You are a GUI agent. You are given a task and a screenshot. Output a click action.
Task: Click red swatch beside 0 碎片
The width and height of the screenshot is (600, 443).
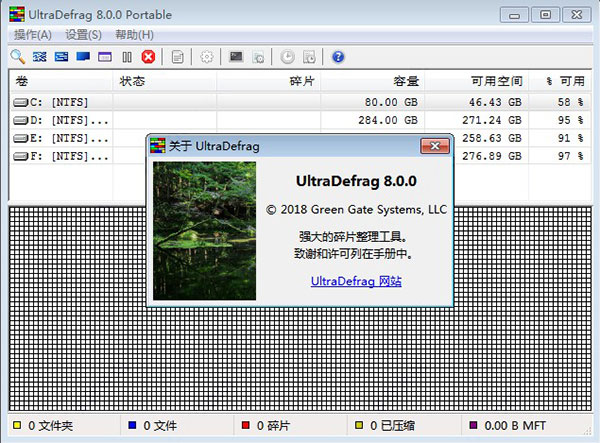coord(246,425)
